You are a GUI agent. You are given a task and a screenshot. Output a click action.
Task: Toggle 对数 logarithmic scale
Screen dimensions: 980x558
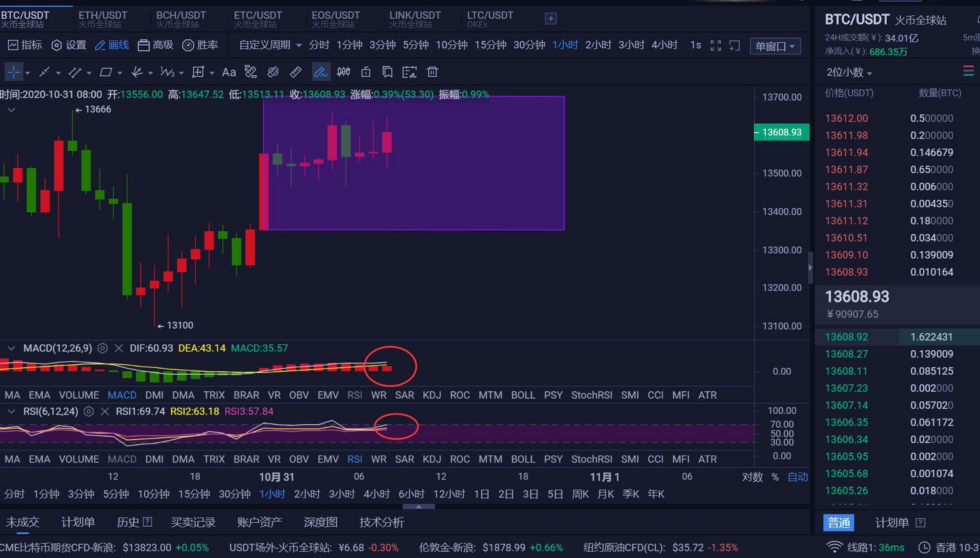(752, 477)
